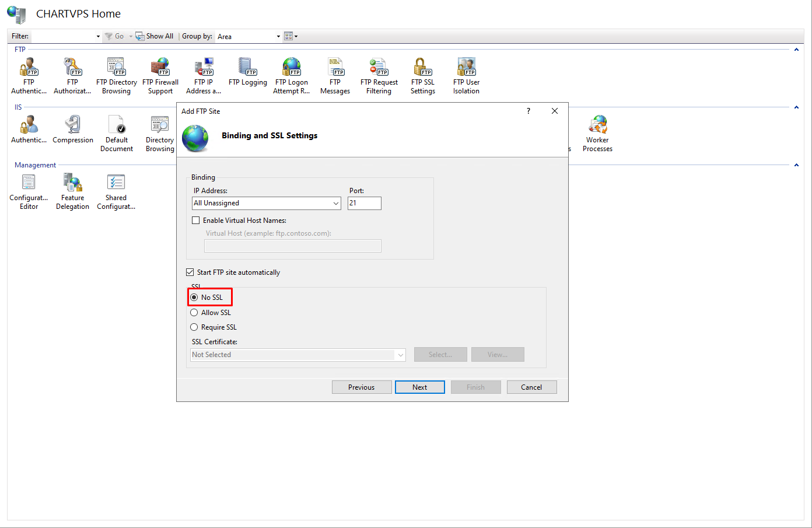812x528 pixels.
Task: Uncheck Start FTP site automatically
Action: pos(190,272)
